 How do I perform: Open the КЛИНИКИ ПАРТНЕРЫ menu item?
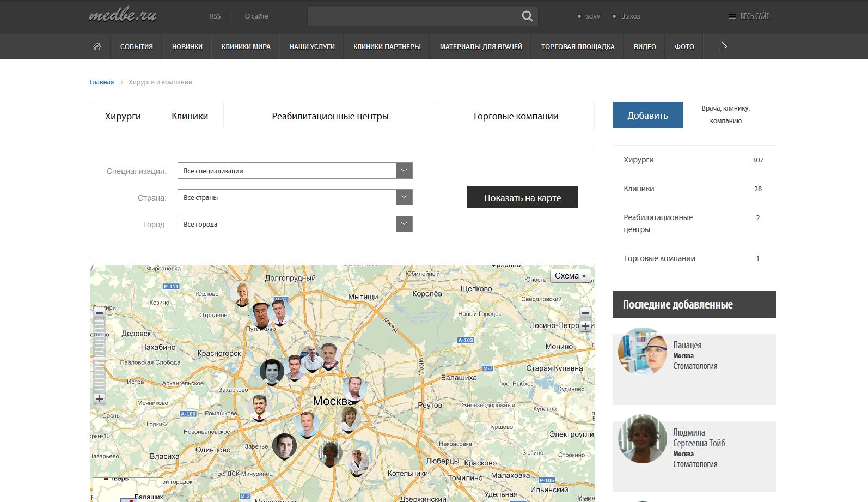pyautogui.click(x=387, y=47)
